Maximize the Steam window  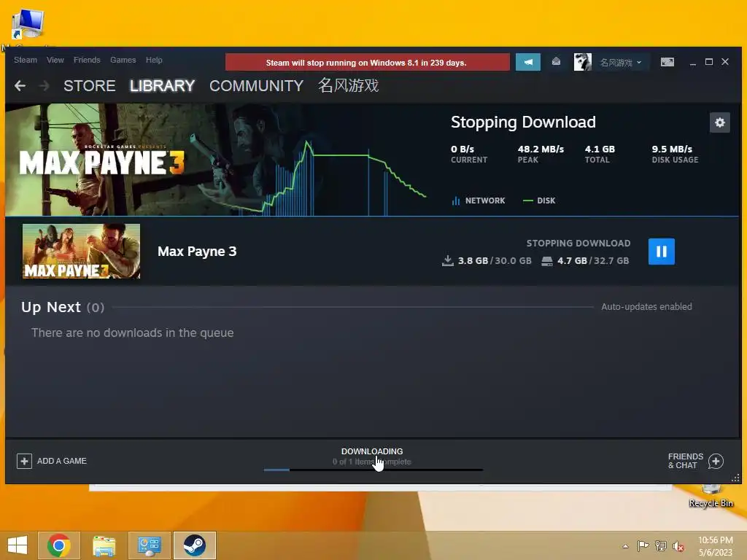tap(709, 62)
